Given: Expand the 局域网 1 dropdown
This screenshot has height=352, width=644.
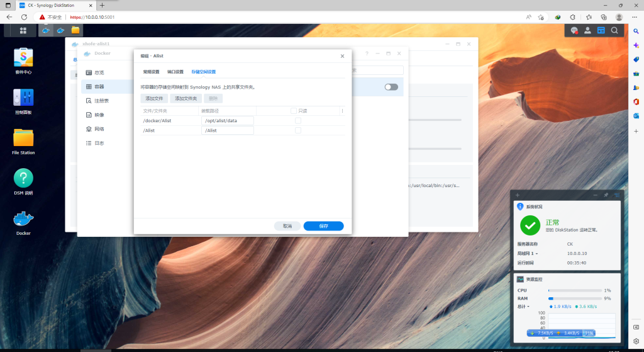Looking at the screenshot, I should (x=528, y=253).
